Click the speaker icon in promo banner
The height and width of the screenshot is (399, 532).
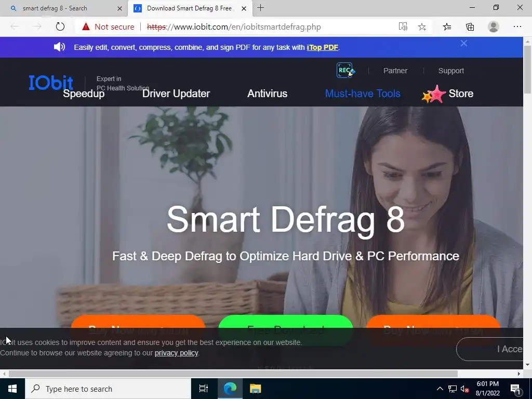(59, 47)
